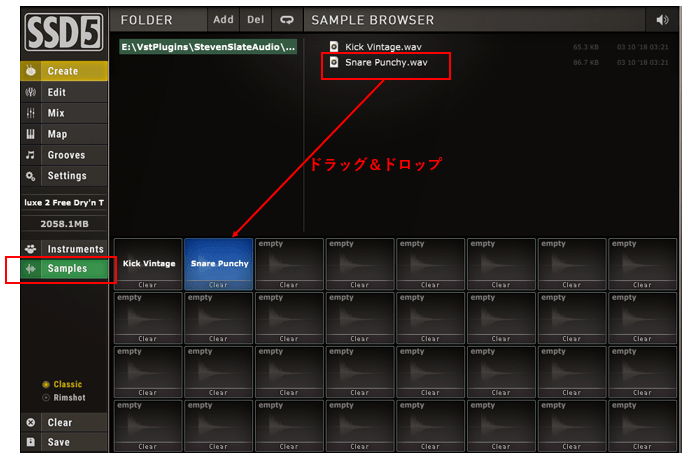Open the Create page
Viewport: 685px width, 457px height.
pyautogui.click(x=64, y=71)
